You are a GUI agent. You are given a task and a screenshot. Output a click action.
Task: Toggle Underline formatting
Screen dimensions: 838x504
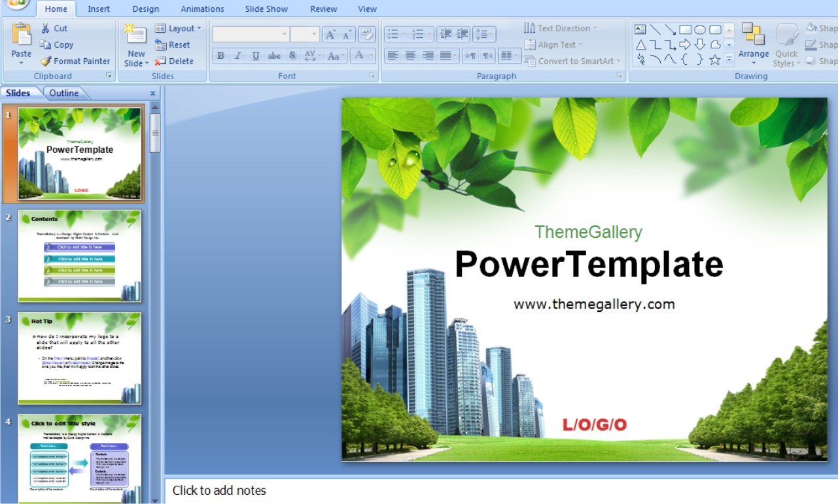[256, 56]
